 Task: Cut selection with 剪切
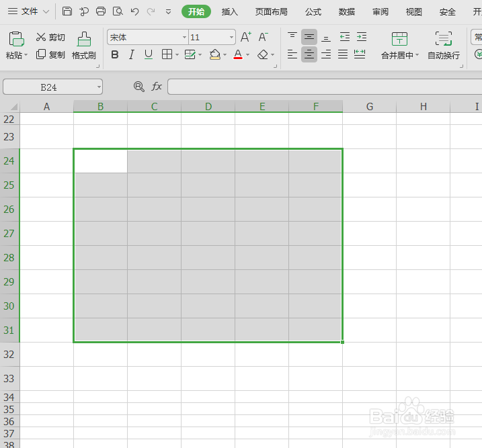tap(50, 37)
